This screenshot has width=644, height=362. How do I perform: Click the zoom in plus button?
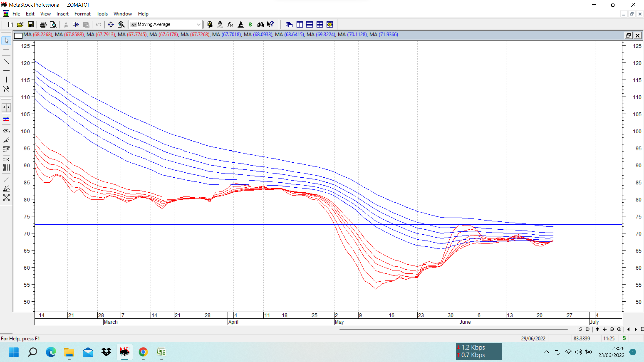point(619,329)
